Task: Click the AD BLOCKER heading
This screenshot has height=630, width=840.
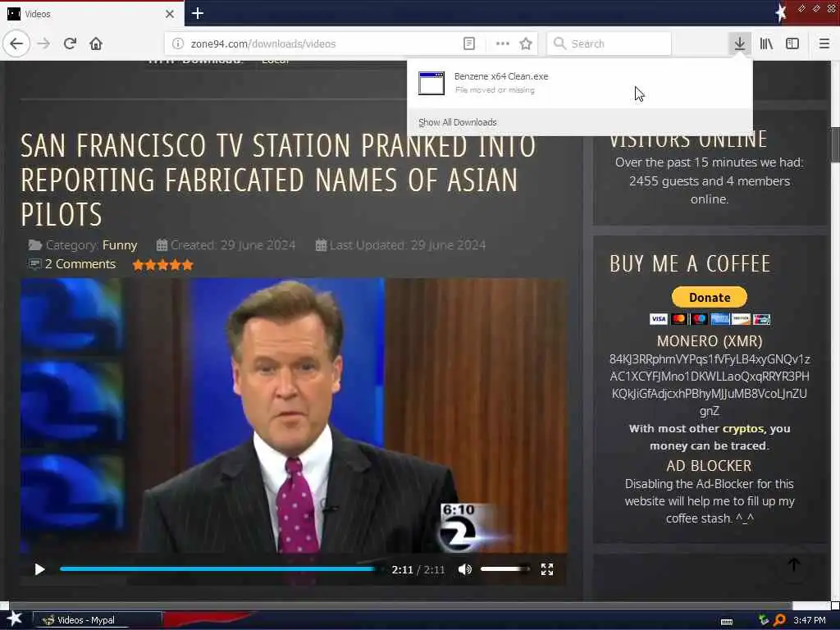Action: (x=709, y=466)
